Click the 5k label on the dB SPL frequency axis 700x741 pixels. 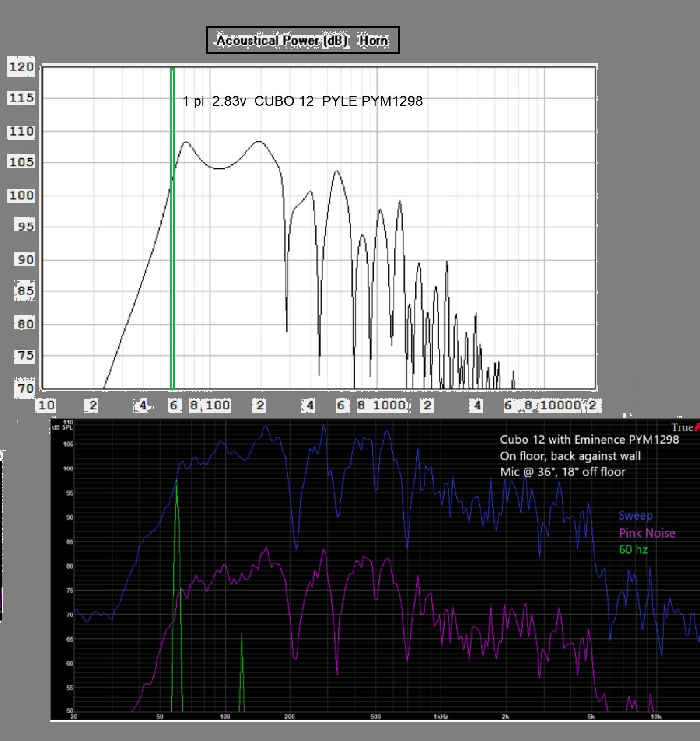(591, 717)
